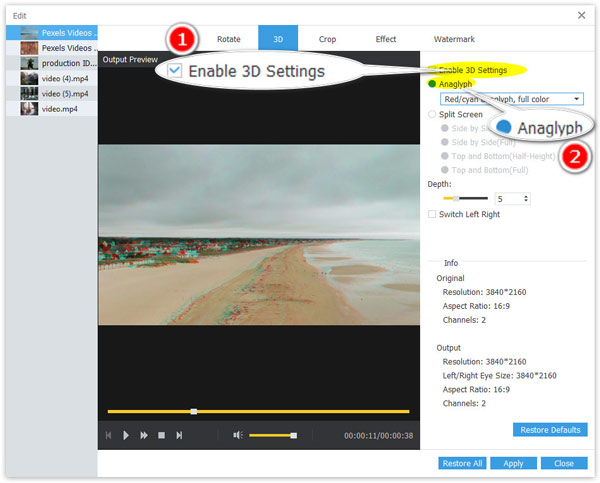Mute the preview audio speaker icon
This screenshot has width=600, height=483.
coord(238,435)
